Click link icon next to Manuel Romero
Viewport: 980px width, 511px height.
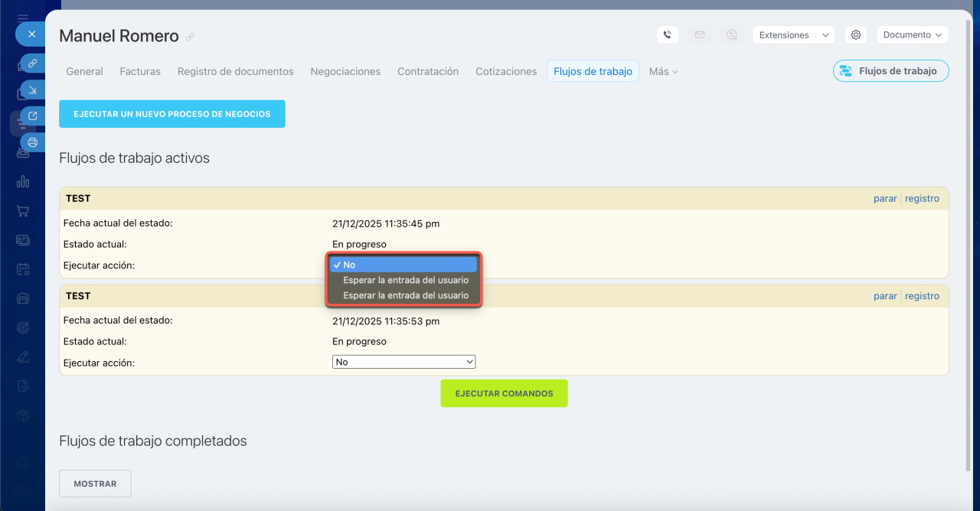190,37
